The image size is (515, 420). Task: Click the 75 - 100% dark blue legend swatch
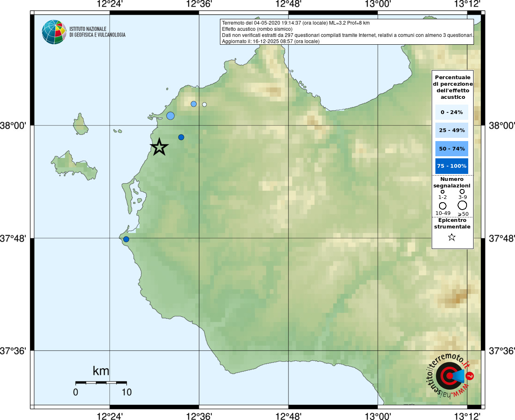(x=451, y=166)
